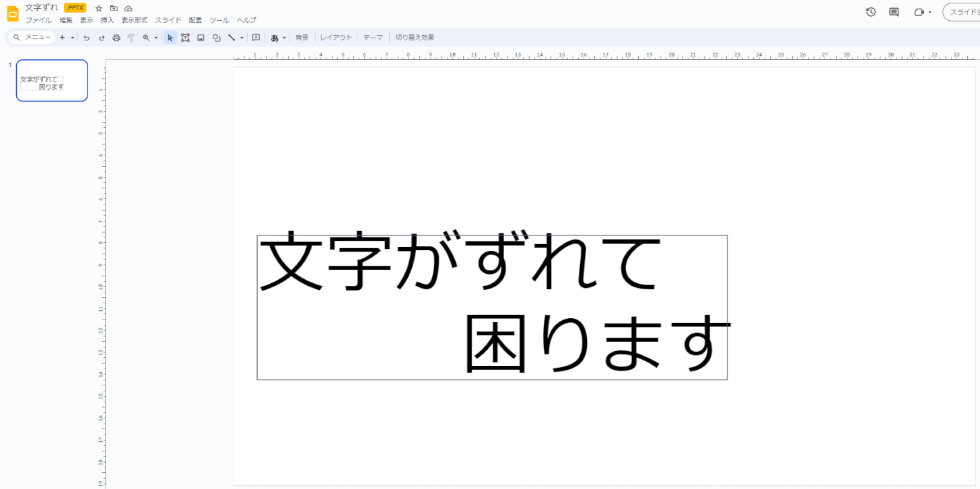980x489 pixels.
Task: Open the スライド menu
Action: (x=168, y=20)
